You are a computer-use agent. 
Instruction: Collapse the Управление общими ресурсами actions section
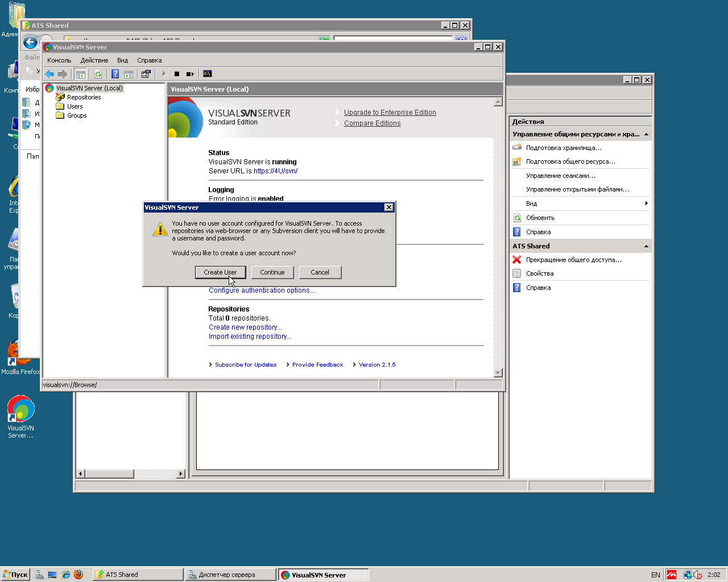coord(646,134)
